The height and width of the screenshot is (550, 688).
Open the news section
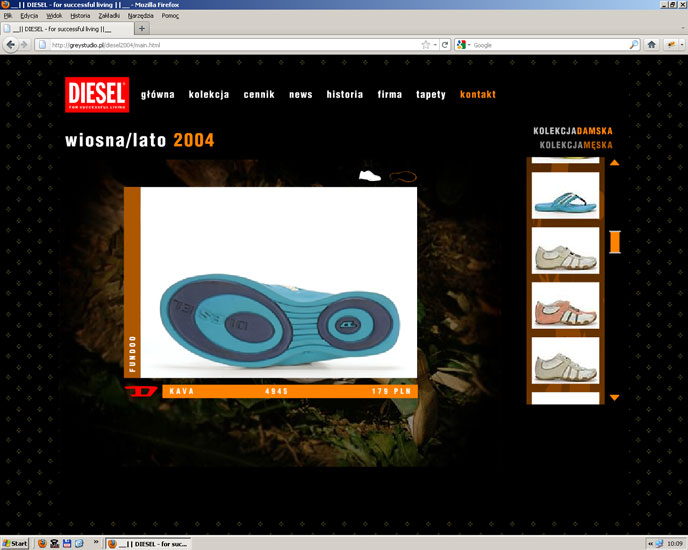pyautogui.click(x=301, y=94)
